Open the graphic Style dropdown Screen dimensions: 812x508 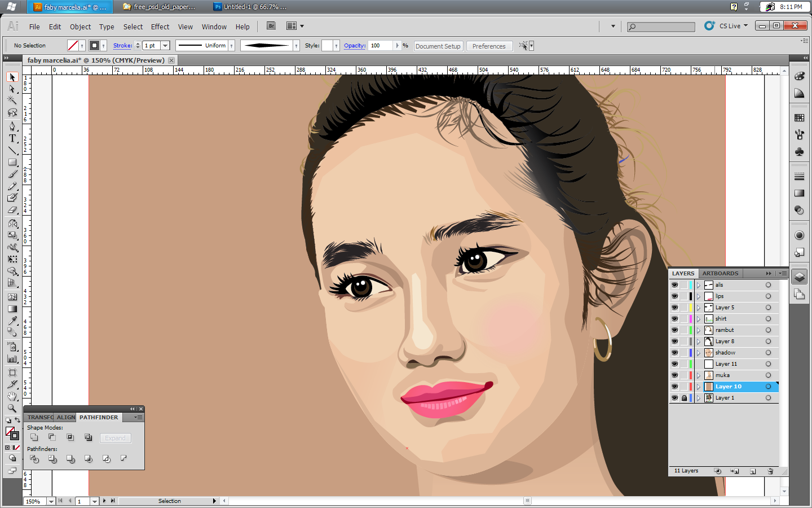[x=336, y=46]
